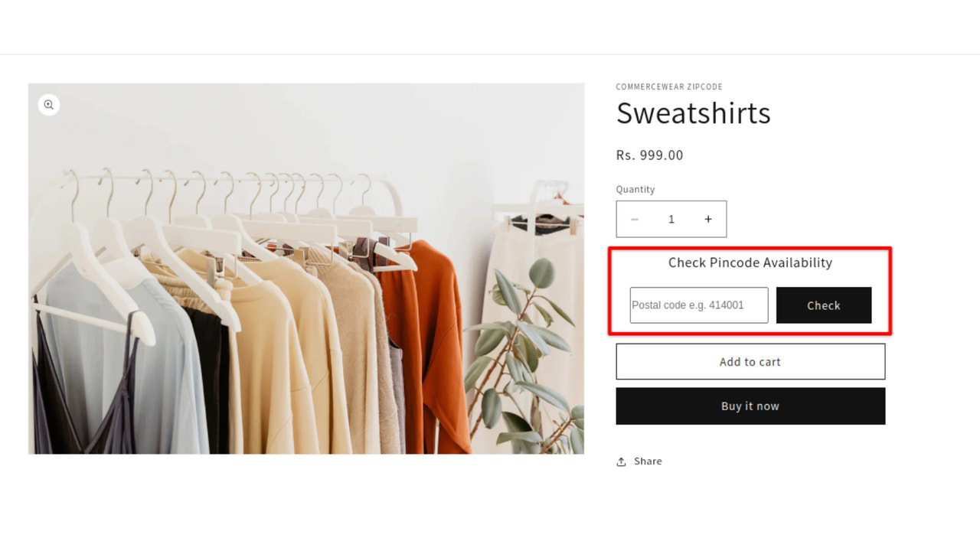Image resolution: width=980 pixels, height=551 pixels.
Task: Open the COMMERCEWEAR ZIPCODE vendor link
Action: 669,86
